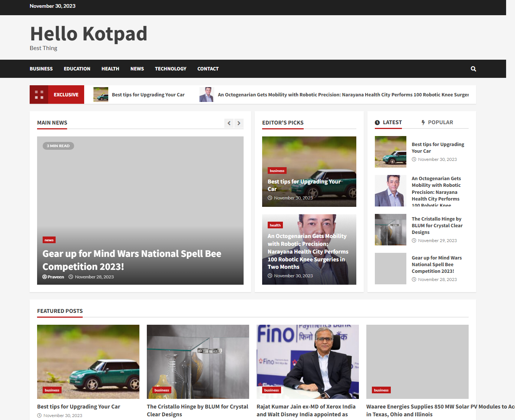Screen dimensions: 515x420
Task: Select the Latest tab
Action: point(392,122)
